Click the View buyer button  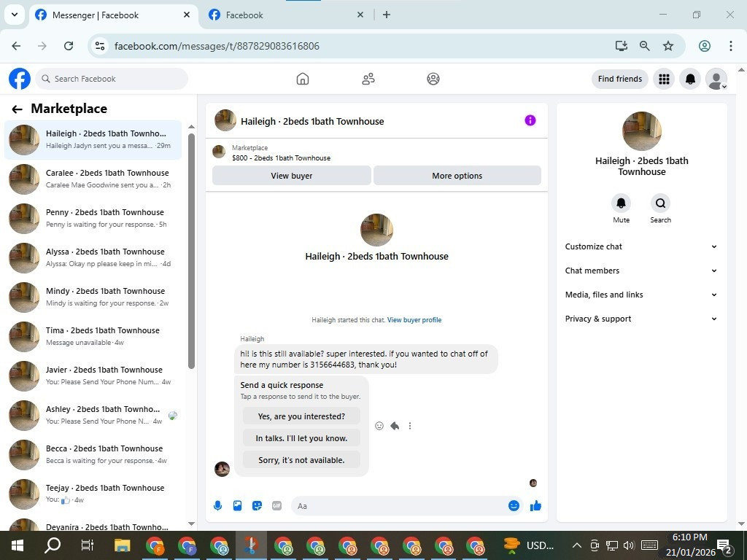point(292,176)
